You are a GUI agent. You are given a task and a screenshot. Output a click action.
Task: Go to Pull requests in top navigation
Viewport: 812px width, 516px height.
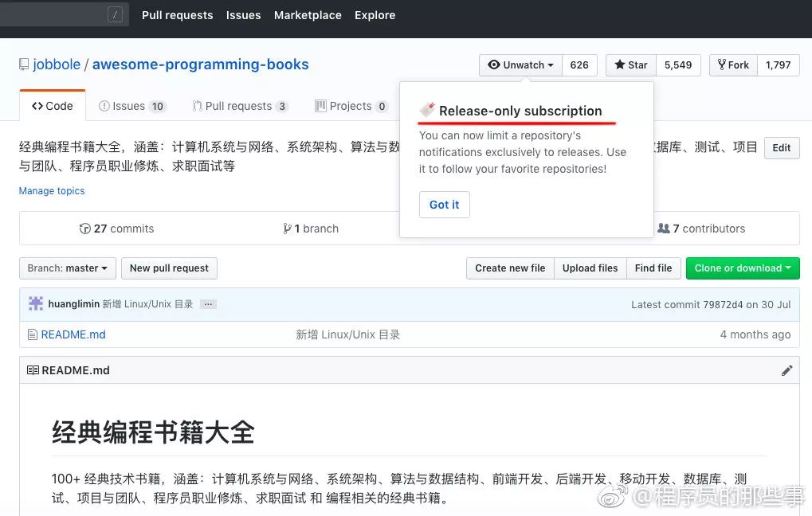point(178,15)
